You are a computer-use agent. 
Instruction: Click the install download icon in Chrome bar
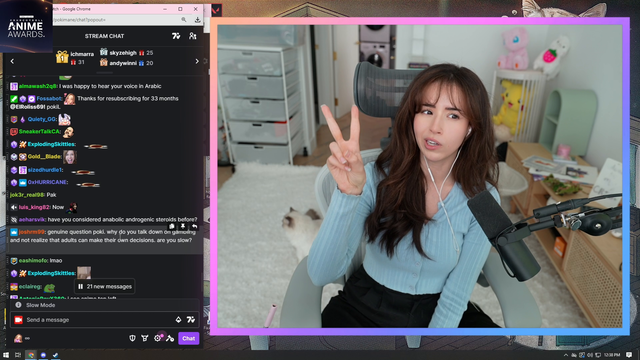point(198,20)
